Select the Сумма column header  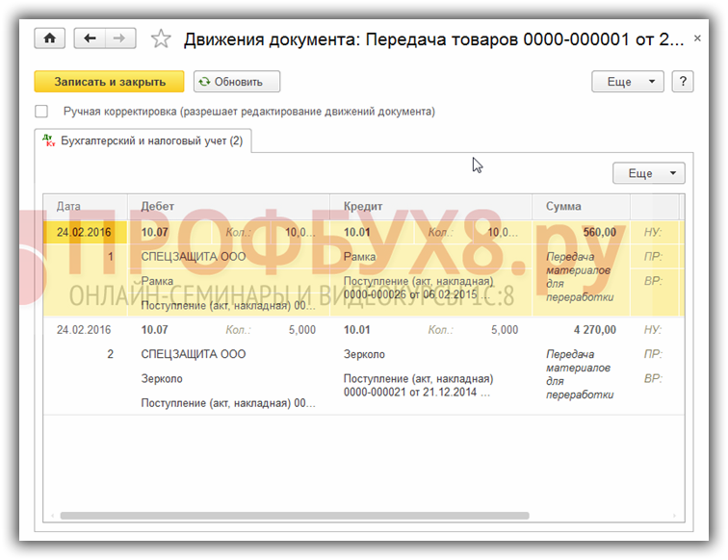(x=563, y=206)
